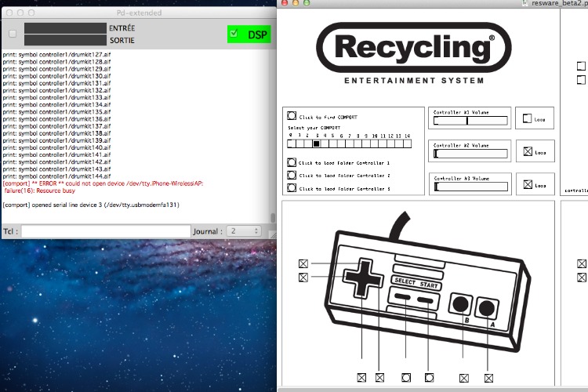588x392 pixels.
Task: Click the 'opened serial line device 3' line
Action: pyautogui.click(x=91, y=205)
